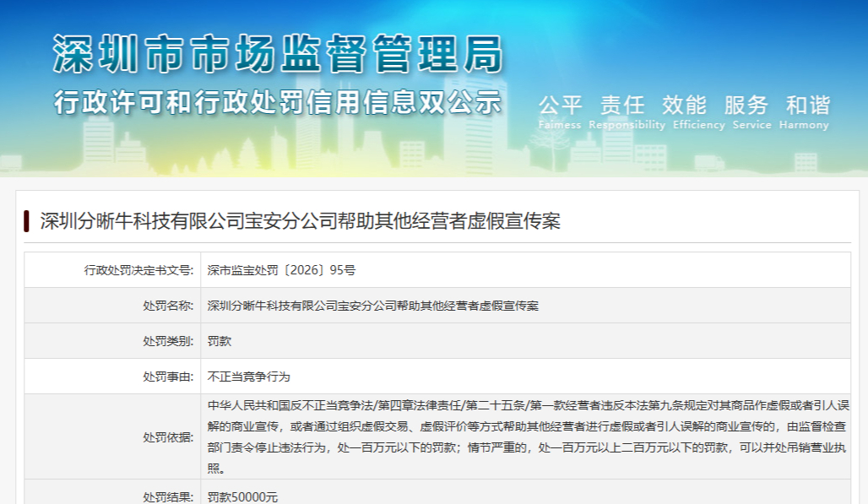Click the 罚款 penalty type value

(220, 341)
